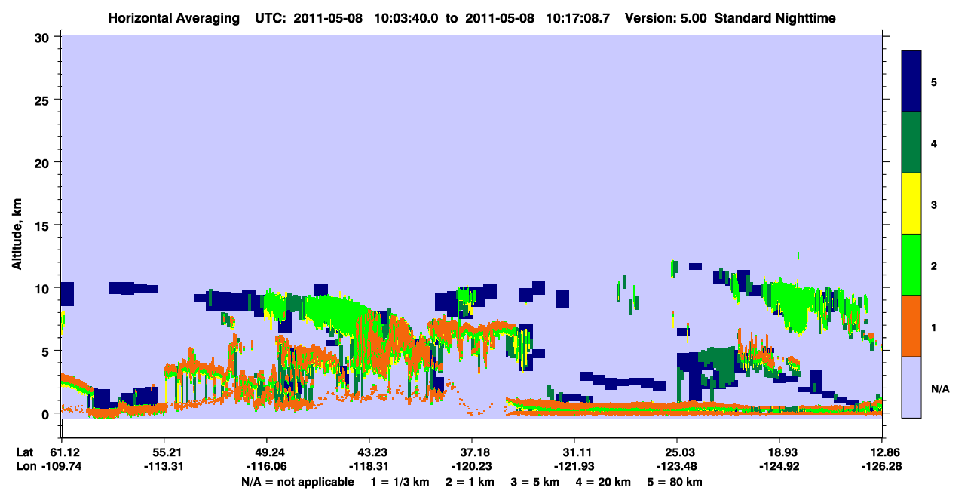Image resolution: width=980 pixels, height=503 pixels.
Task: Click the 'Lat' row label
Action: click(25, 452)
